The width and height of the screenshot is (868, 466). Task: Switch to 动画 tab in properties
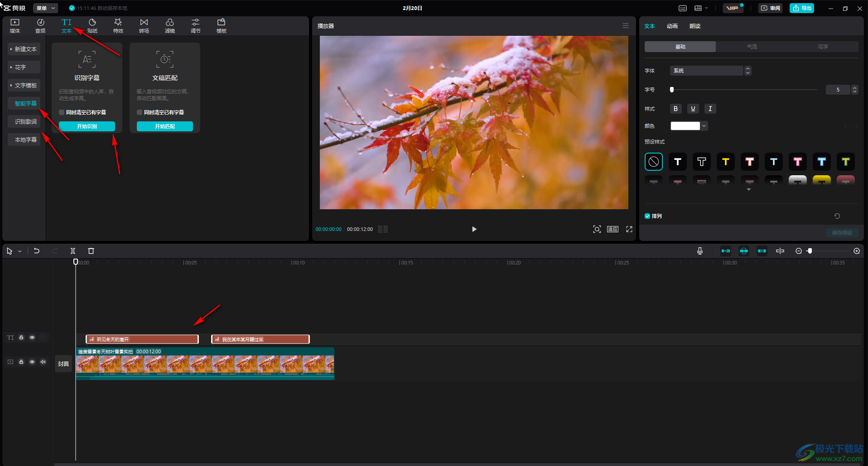(x=672, y=26)
